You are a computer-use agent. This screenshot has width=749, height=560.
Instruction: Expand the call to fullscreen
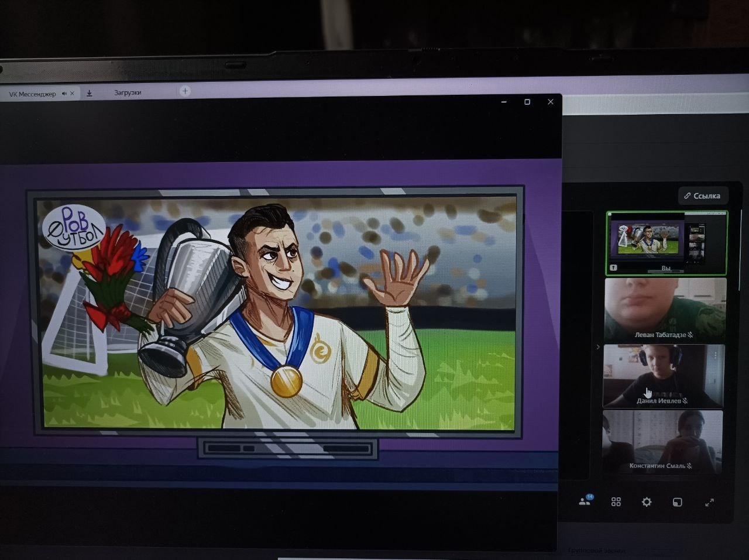(709, 502)
